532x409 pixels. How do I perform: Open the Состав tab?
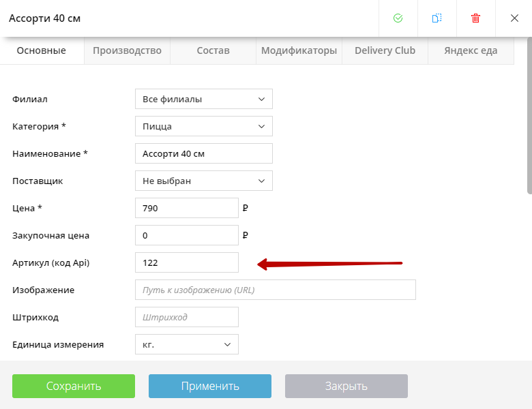[x=213, y=50]
